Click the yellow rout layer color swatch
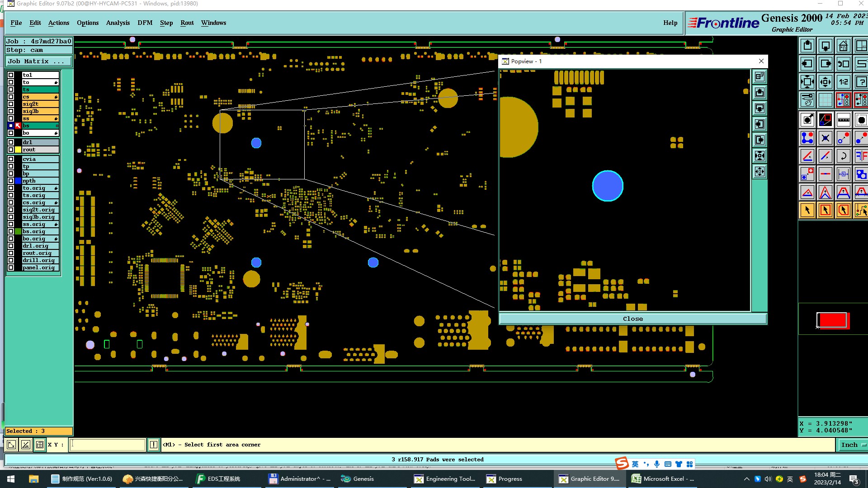 click(18, 150)
